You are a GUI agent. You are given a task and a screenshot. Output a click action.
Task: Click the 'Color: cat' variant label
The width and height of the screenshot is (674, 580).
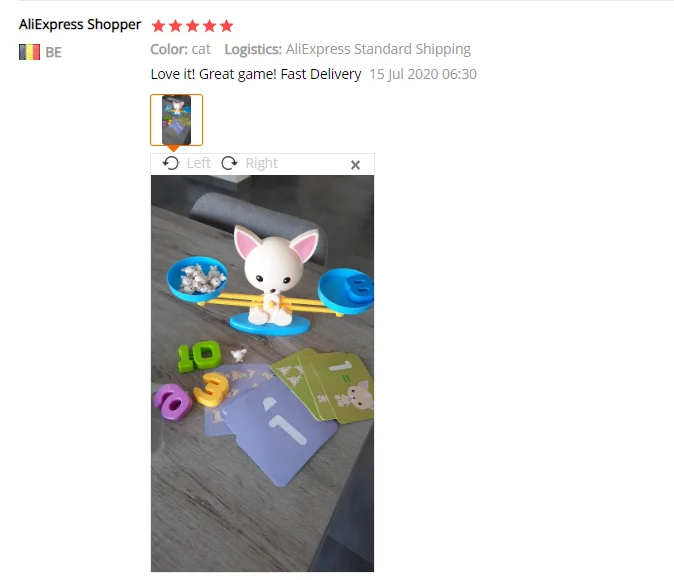(x=181, y=49)
